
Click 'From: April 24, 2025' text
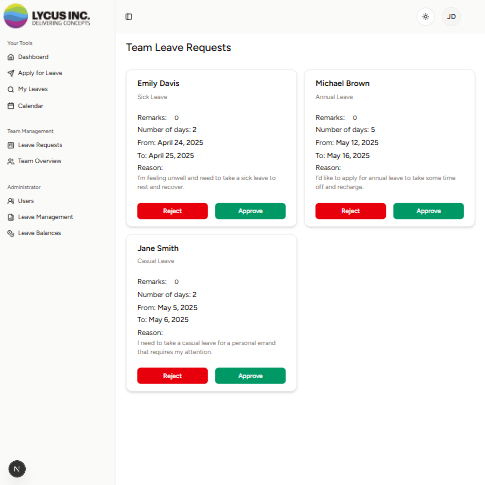[x=170, y=143]
